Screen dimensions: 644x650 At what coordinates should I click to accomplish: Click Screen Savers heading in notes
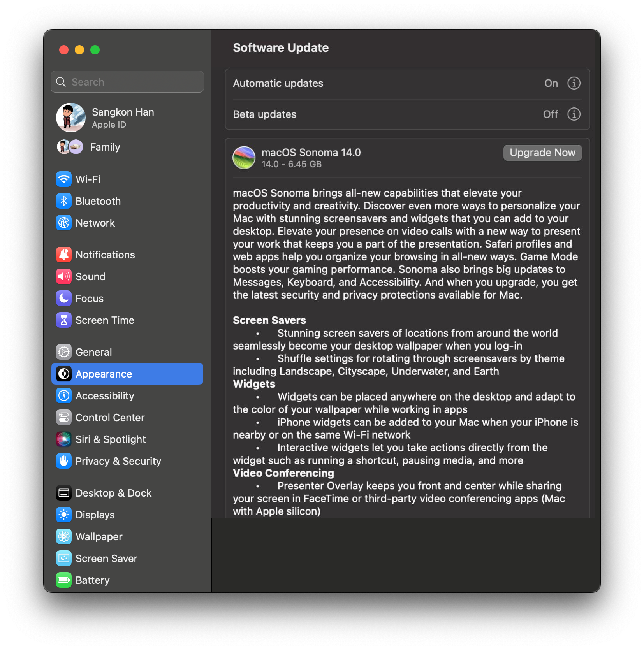pyautogui.click(x=269, y=320)
